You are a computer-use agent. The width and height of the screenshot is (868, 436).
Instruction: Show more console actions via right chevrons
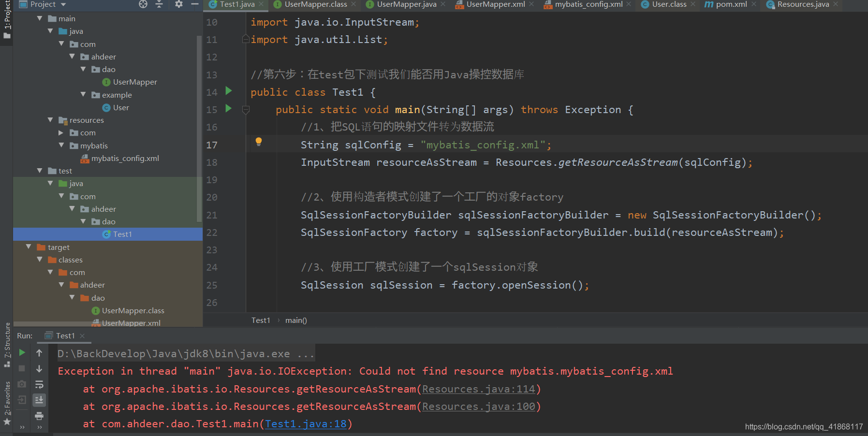coord(39,427)
